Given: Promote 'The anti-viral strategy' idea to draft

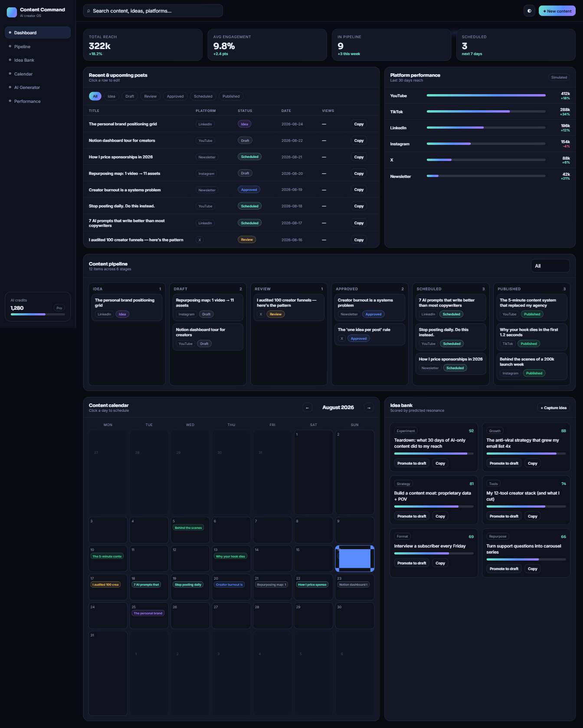Looking at the screenshot, I should coord(504,463).
